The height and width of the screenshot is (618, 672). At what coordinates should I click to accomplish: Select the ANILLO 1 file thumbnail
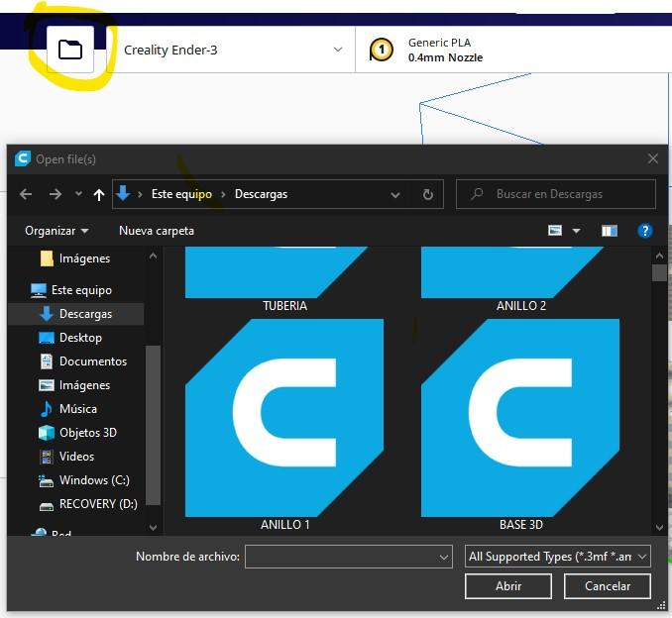click(284, 418)
